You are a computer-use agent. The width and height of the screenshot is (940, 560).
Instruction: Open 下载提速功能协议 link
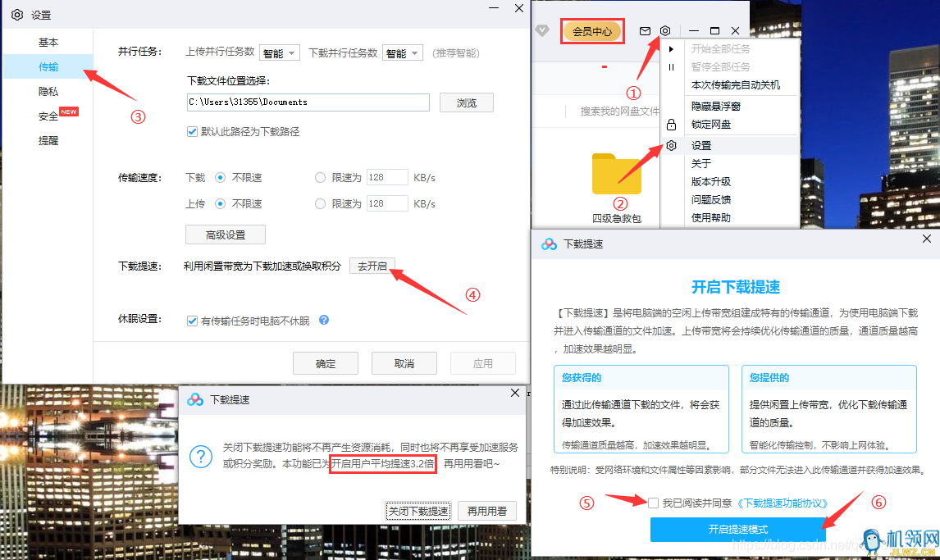783,503
